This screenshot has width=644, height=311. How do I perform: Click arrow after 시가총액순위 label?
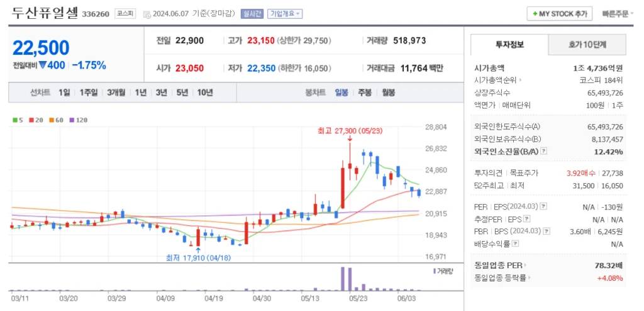pyautogui.click(x=520, y=80)
